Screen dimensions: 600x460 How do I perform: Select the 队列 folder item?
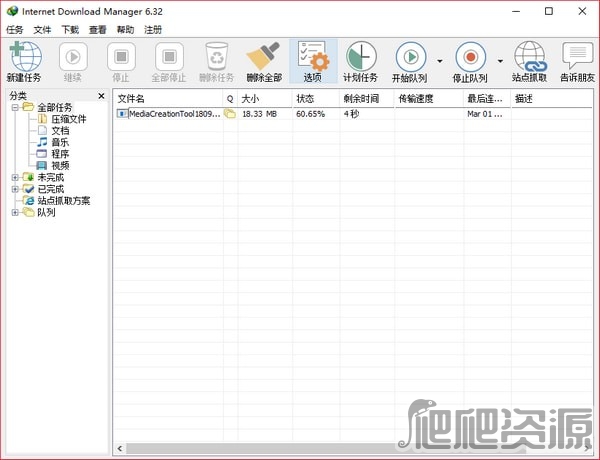tap(46, 212)
